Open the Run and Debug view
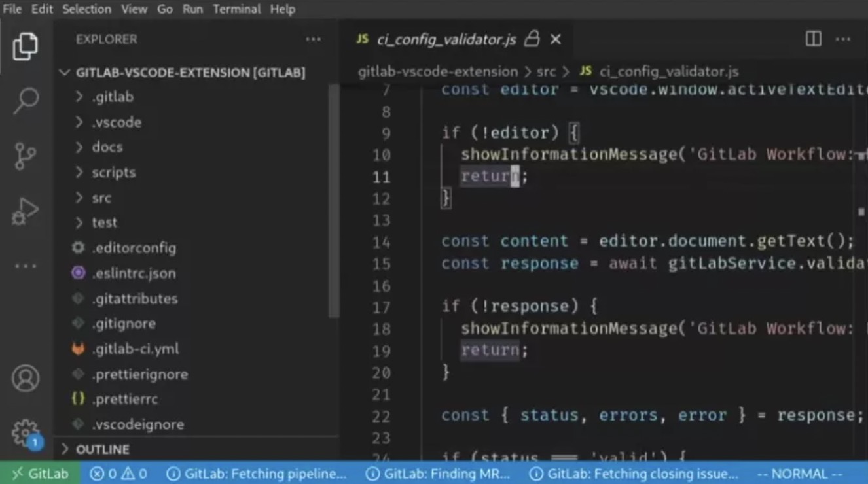This screenshot has height=484, width=868. (25, 211)
